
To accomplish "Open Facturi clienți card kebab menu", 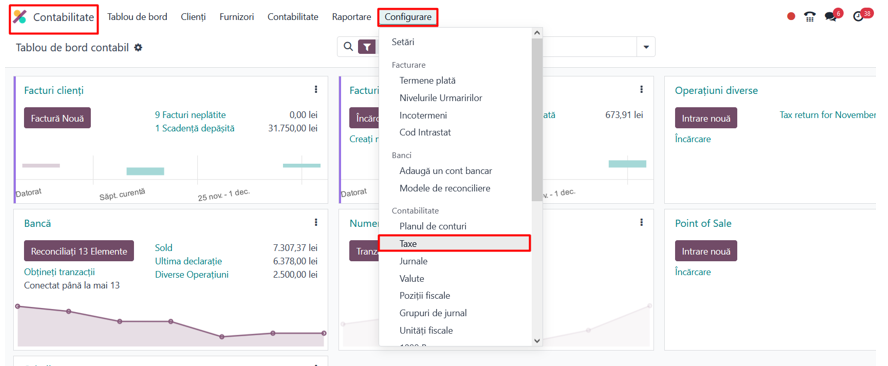I will 315,90.
